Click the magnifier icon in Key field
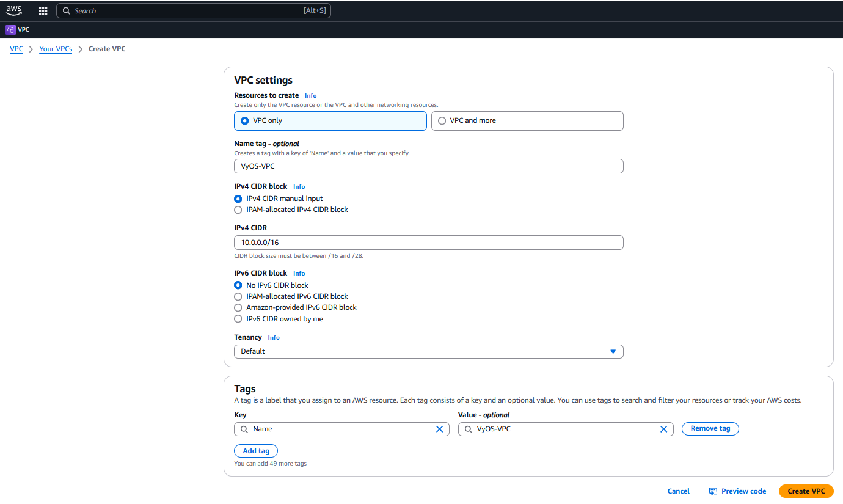 (244, 429)
